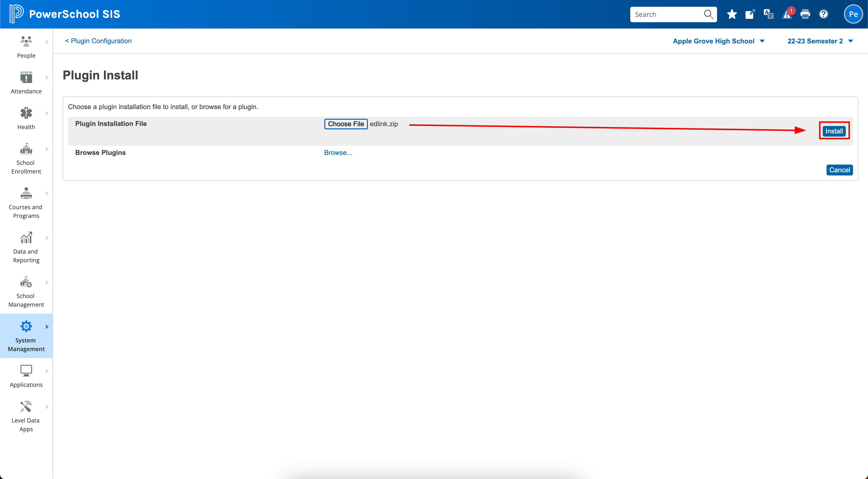868x479 pixels.
Task: Click the search magnifier icon
Action: coord(708,14)
